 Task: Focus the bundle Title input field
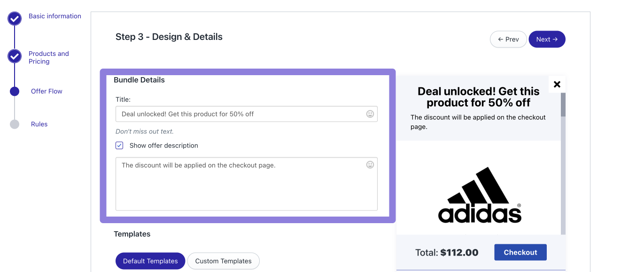(240, 114)
